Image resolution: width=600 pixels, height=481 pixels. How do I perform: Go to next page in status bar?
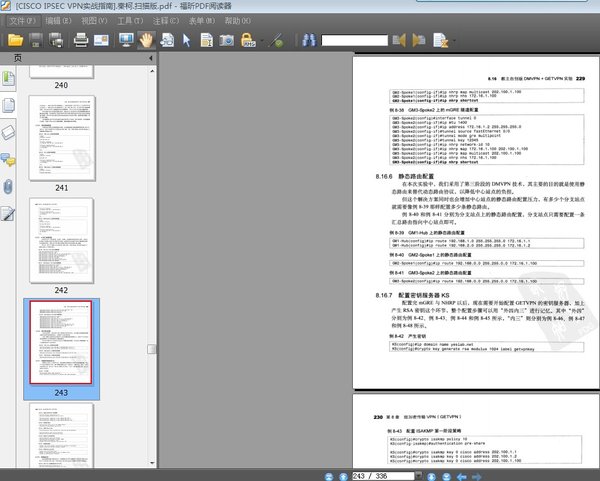(432, 476)
